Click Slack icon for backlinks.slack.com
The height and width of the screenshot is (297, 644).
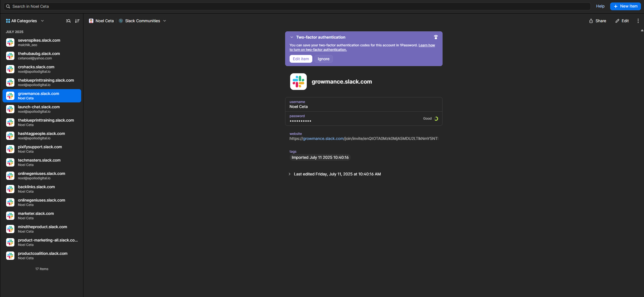(10, 189)
